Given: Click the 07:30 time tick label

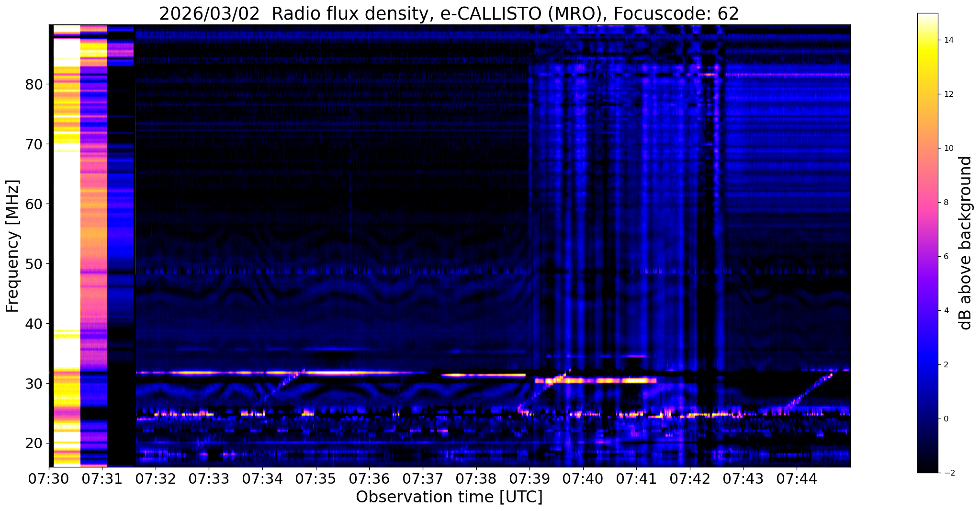Looking at the screenshot, I should click(x=49, y=478).
